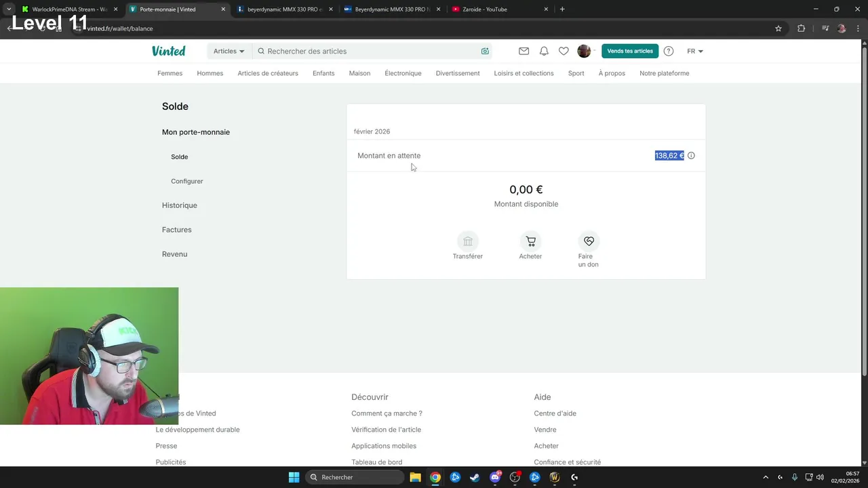
Task: Open Steam from the taskbar
Action: click(x=475, y=477)
